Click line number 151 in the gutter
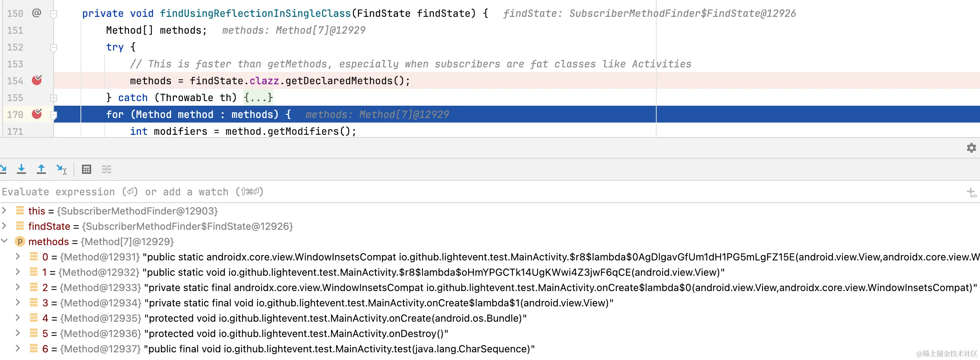This screenshot has width=980, height=360. pos(15,30)
